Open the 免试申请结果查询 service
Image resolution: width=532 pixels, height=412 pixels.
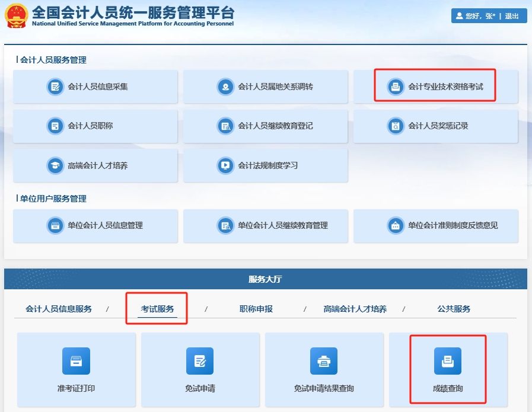click(324, 360)
